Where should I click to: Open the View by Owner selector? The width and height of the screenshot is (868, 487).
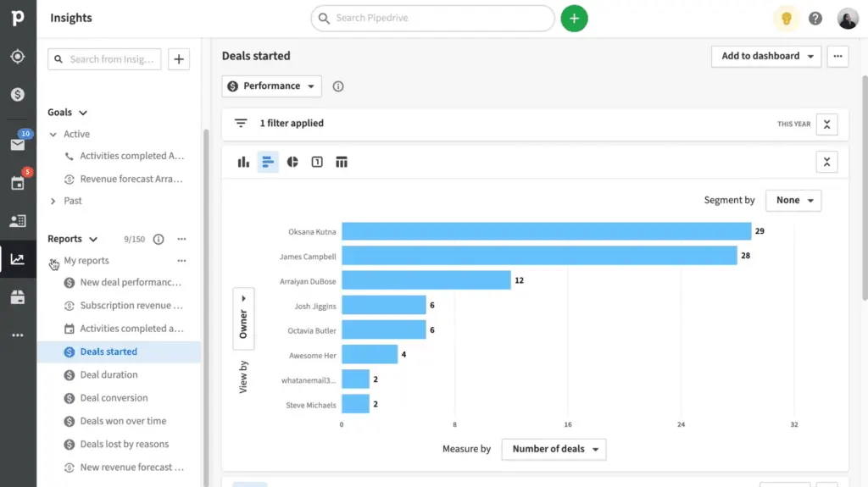click(x=243, y=318)
